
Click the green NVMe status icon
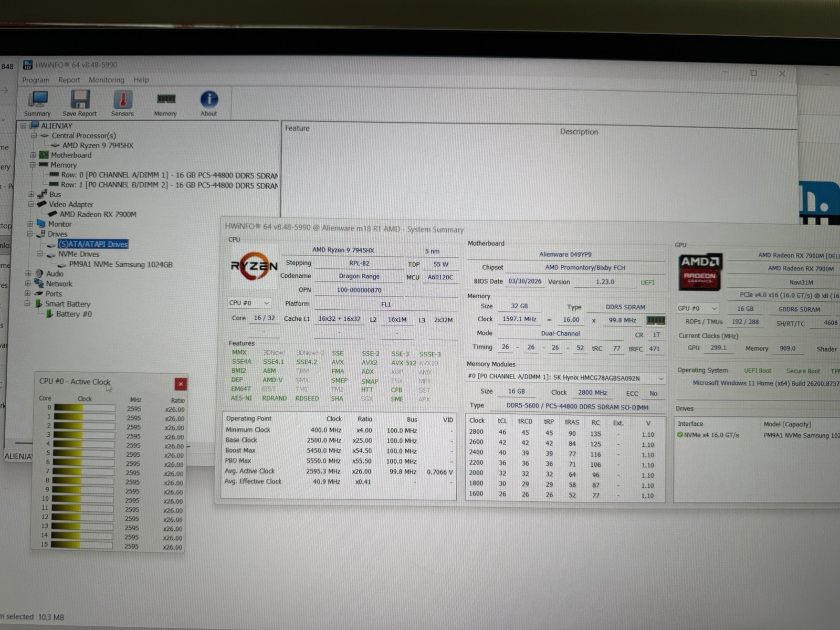coord(680,435)
